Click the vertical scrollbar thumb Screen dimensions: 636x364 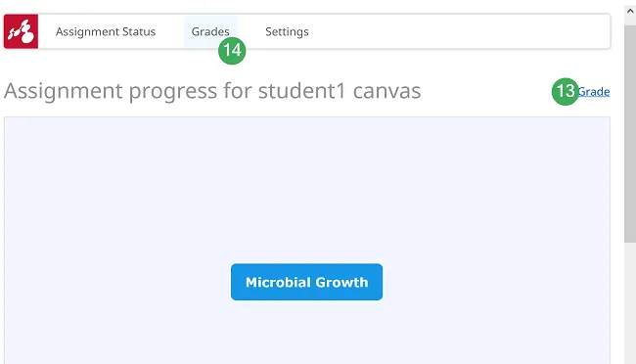pos(630,134)
